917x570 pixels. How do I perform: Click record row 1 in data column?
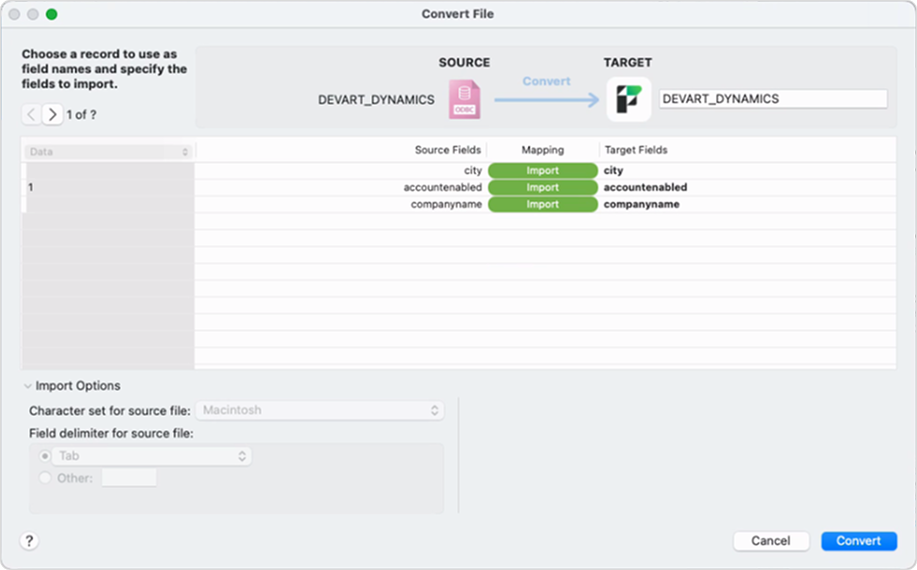pyautogui.click(x=109, y=187)
